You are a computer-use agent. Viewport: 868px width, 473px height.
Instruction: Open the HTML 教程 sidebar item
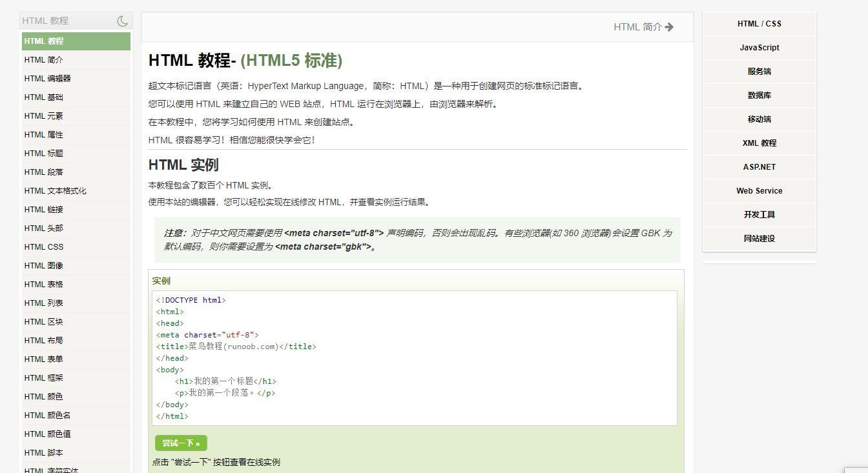(x=76, y=41)
